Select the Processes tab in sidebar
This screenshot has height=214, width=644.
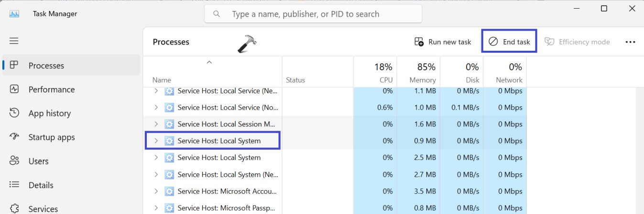coord(46,66)
